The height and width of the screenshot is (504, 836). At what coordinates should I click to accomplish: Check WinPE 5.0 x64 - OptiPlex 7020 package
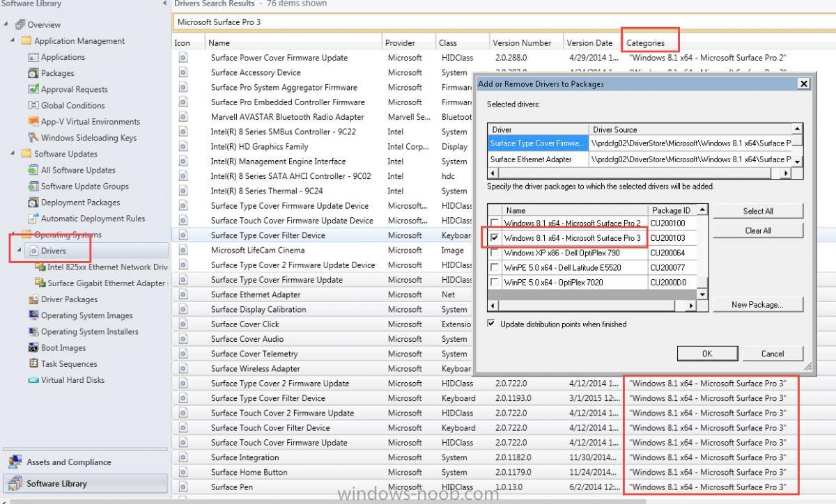coord(495,283)
